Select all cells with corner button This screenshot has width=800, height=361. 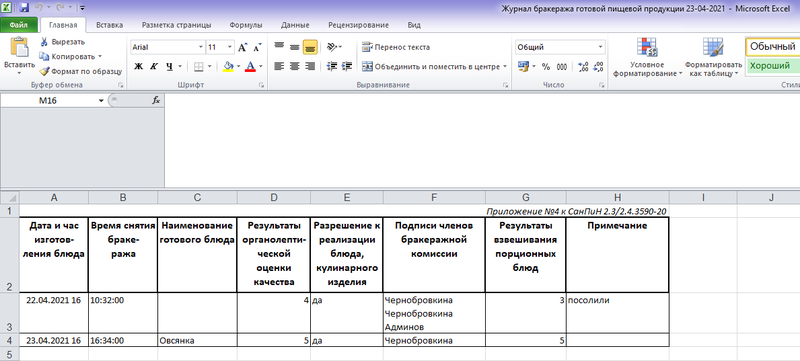[10, 197]
